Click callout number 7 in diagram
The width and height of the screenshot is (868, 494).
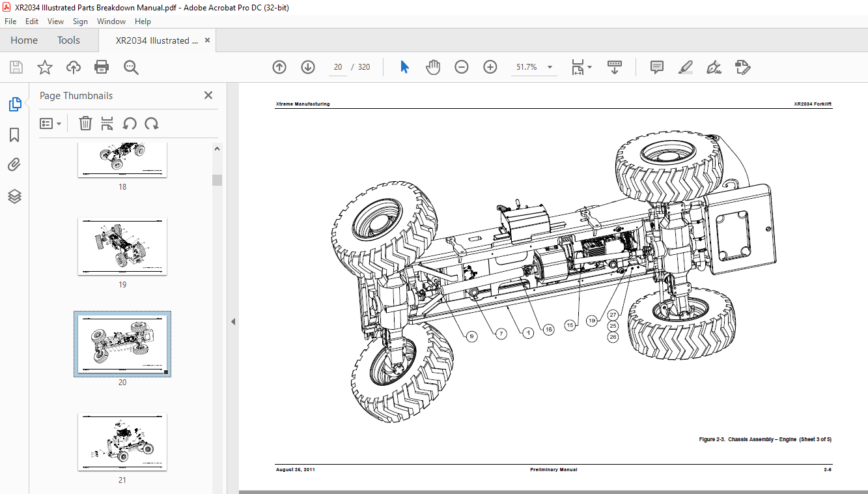tap(501, 334)
